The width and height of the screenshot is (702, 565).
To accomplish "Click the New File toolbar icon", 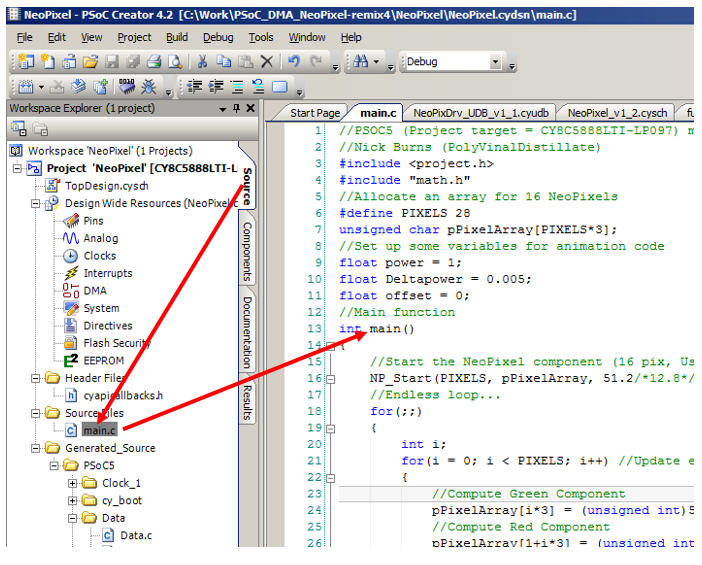I will tap(47, 61).
